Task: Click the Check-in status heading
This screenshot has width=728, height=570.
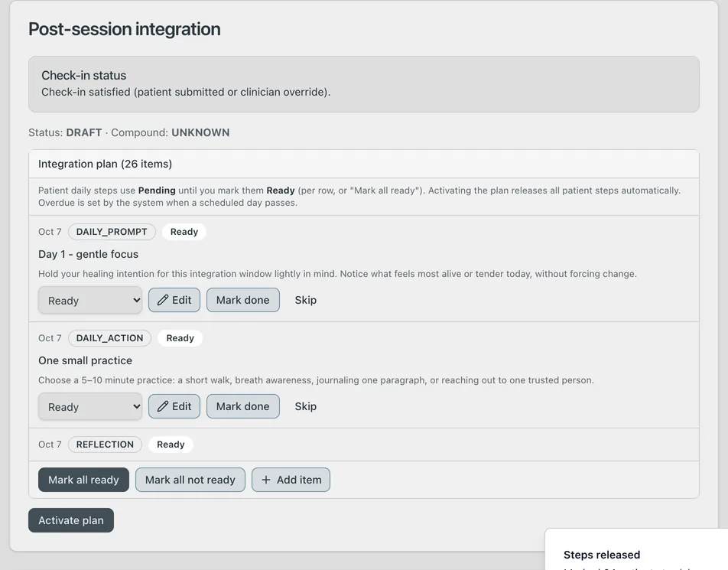Action: click(83, 75)
